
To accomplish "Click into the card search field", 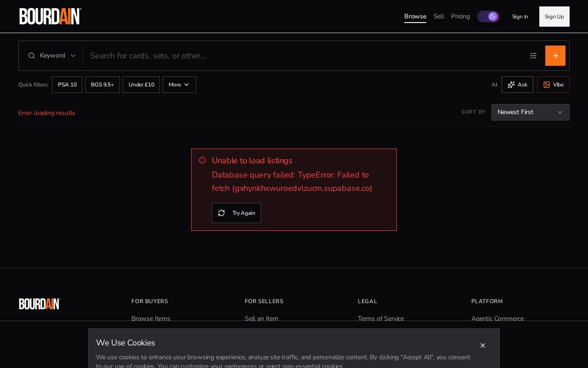I will [303, 56].
